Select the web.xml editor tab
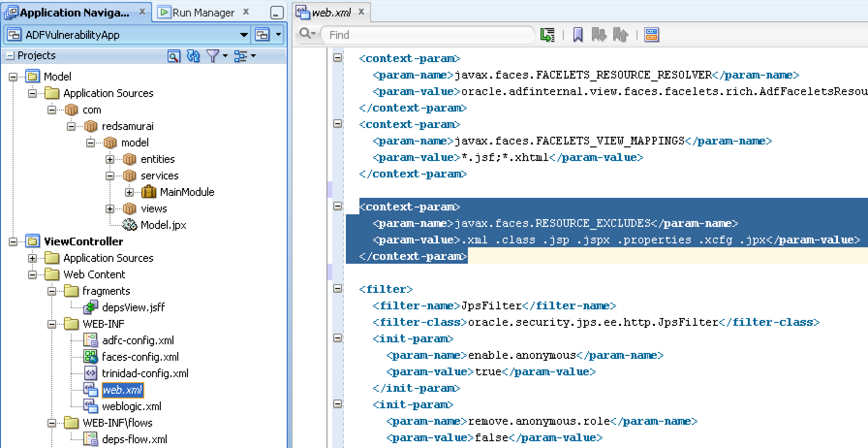The width and height of the screenshot is (868, 448). pos(331,13)
